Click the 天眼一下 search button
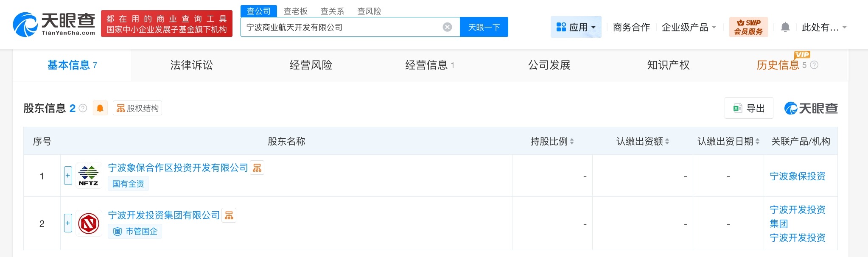Screen dimensions: 868x257 (484, 27)
